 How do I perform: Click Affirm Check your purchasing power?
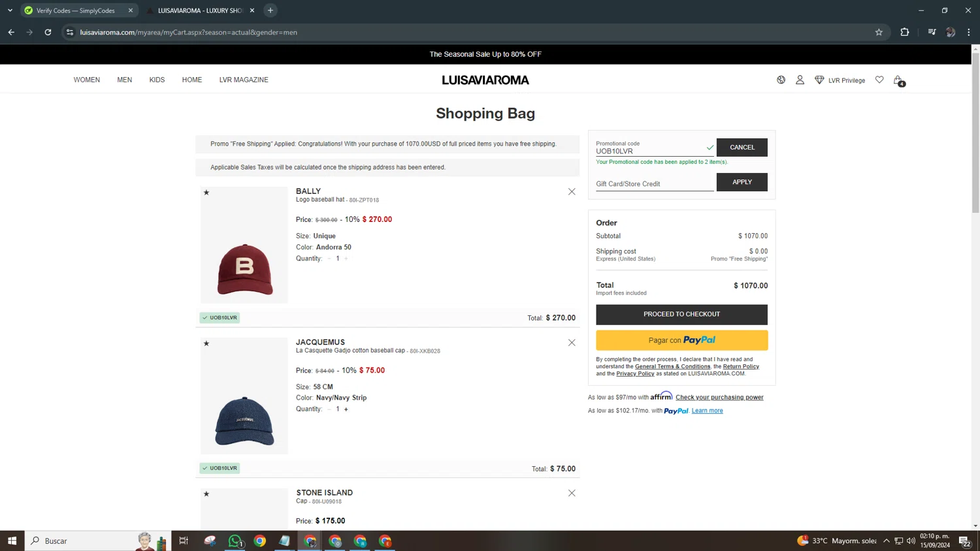click(719, 398)
